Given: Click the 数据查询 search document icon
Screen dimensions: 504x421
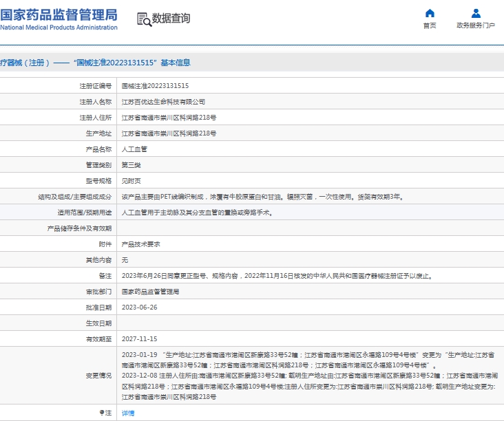Looking at the screenshot, I should coord(144,19).
